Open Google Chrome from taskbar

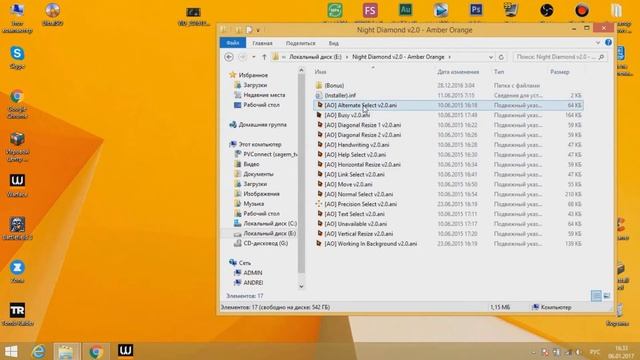pyautogui.click(x=96, y=351)
